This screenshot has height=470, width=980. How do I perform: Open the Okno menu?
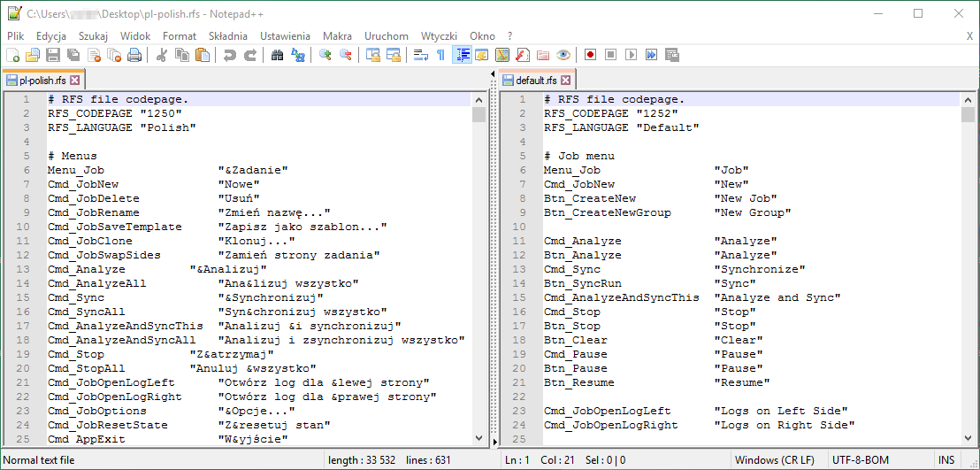tap(483, 36)
